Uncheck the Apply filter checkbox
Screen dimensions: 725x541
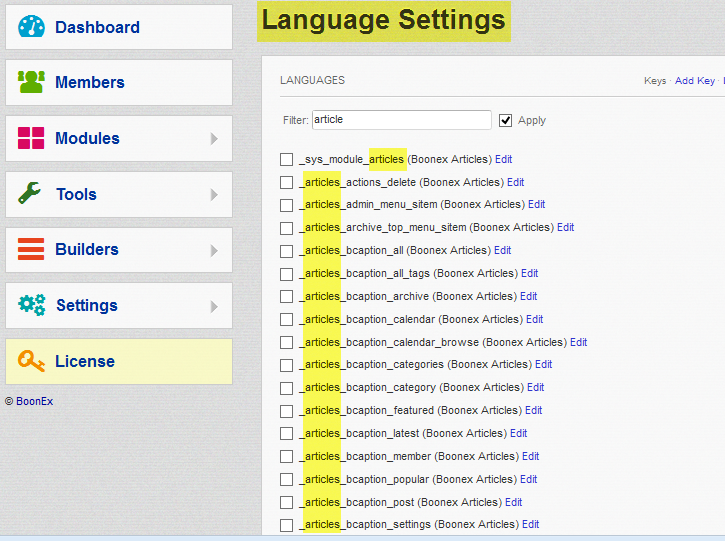point(506,120)
